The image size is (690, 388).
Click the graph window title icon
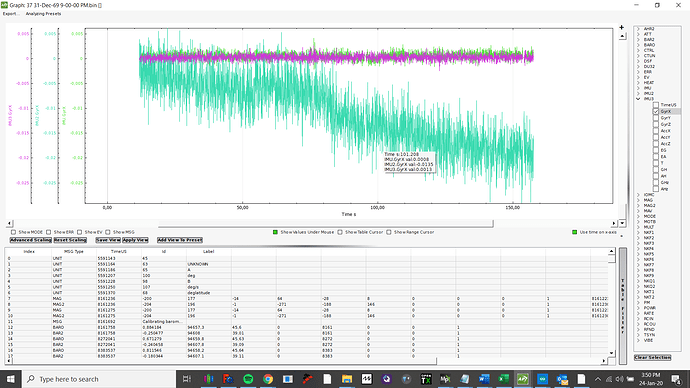point(4,5)
